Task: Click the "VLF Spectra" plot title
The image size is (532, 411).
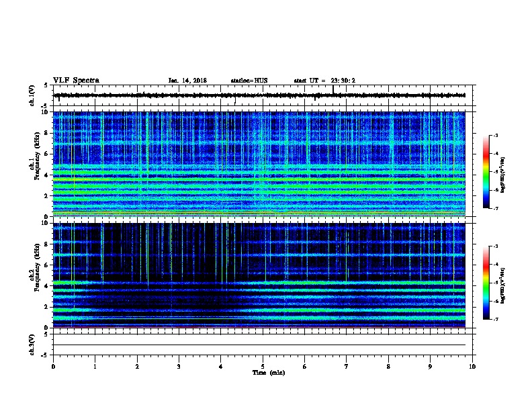Action: coord(76,81)
